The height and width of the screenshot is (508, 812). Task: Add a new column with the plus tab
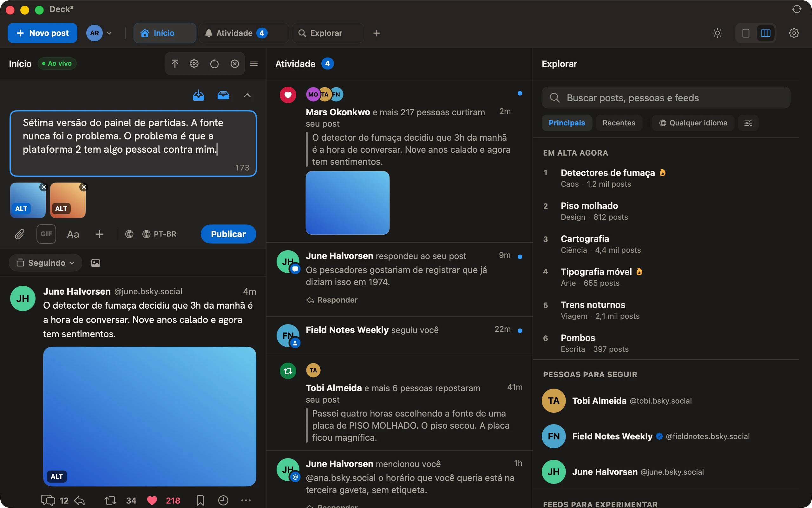pos(377,33)
